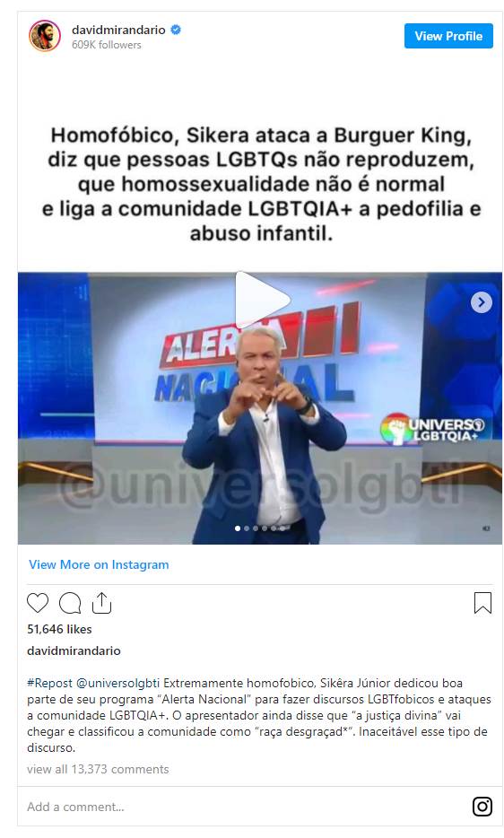Screen dimensions: 504x838
Task: Open @universolgbti mention link
Action: coord(118,683)
